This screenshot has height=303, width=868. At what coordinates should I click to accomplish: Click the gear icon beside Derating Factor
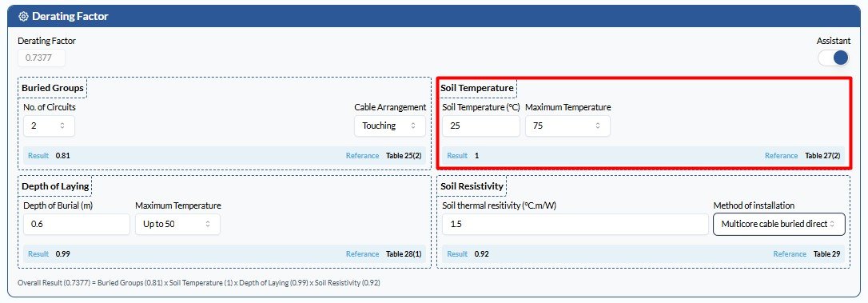[x=23, y=17]
